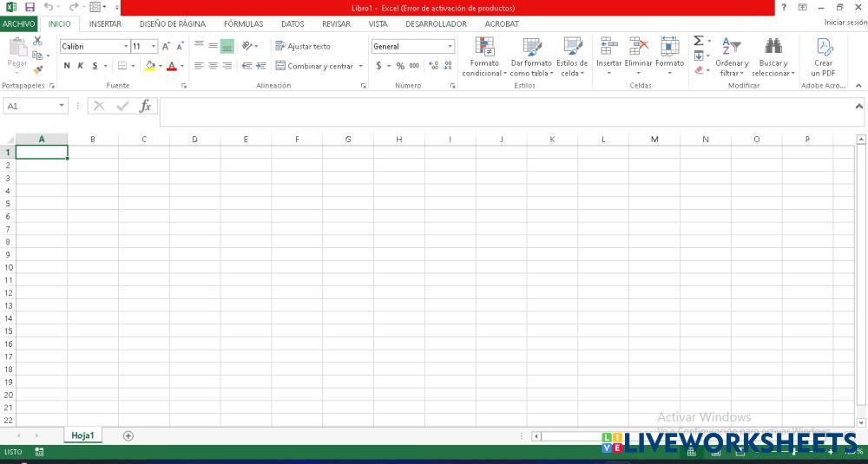Viewport: 868px width, 464px height.
Task: Click the insert function fx icon
Action: (145, 106)
